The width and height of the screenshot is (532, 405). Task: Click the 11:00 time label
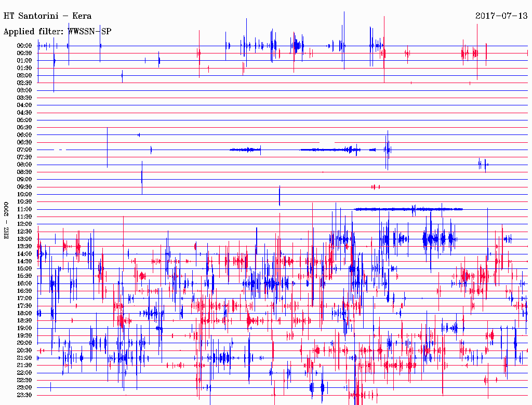click(x=24, y=209)
